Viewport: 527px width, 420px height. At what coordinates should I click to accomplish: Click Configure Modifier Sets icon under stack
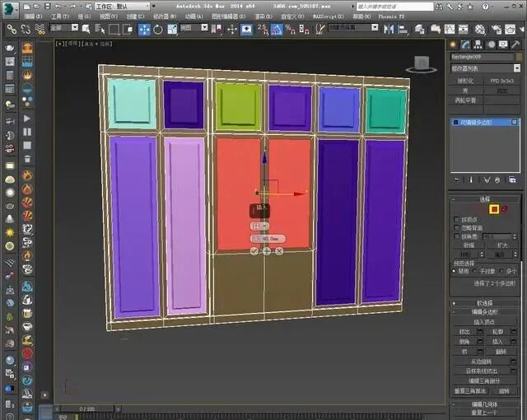[x=512, y=180]
